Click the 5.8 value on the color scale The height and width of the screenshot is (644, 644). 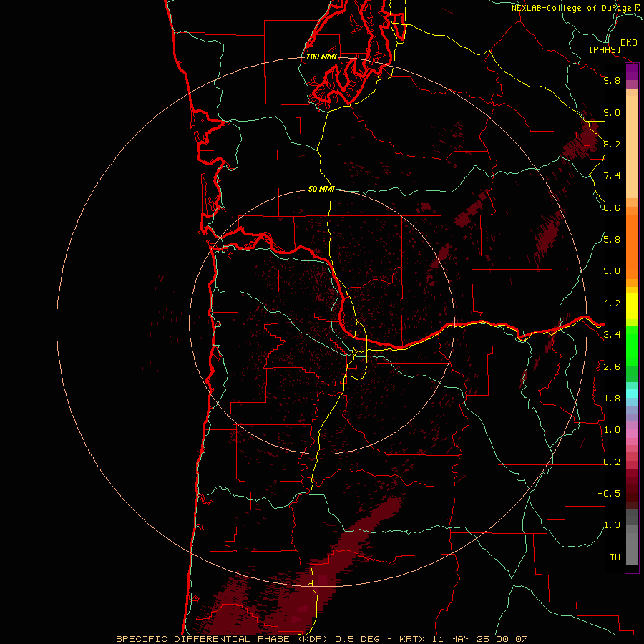click(612, 240)
